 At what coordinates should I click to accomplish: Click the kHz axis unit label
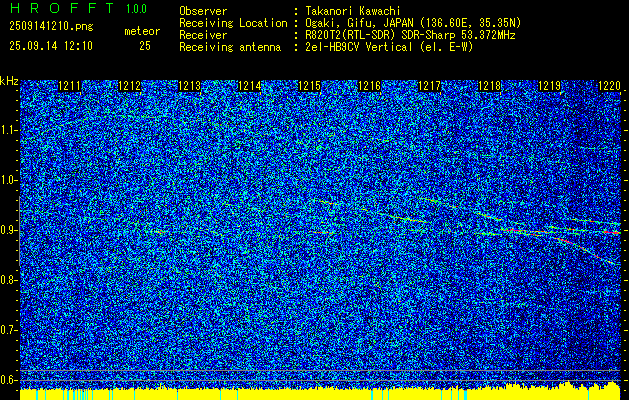point(9,81)
